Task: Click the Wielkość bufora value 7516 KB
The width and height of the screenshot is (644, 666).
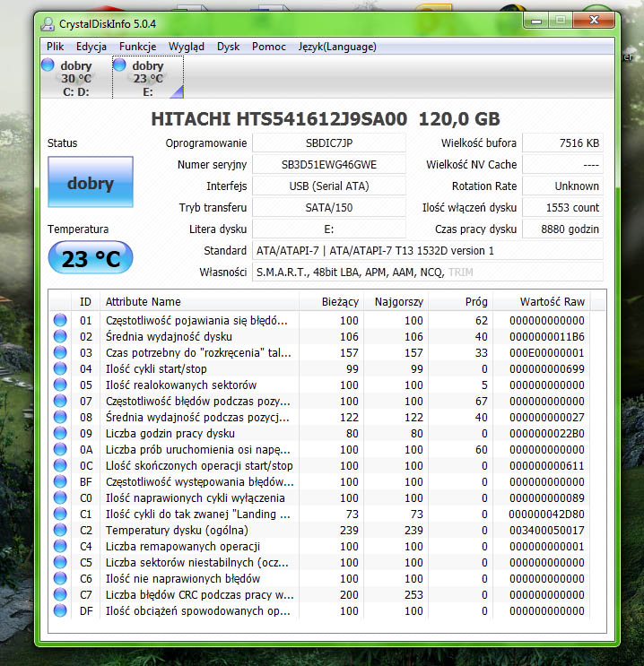Action: pyautogui.click(x=562, y=143)
